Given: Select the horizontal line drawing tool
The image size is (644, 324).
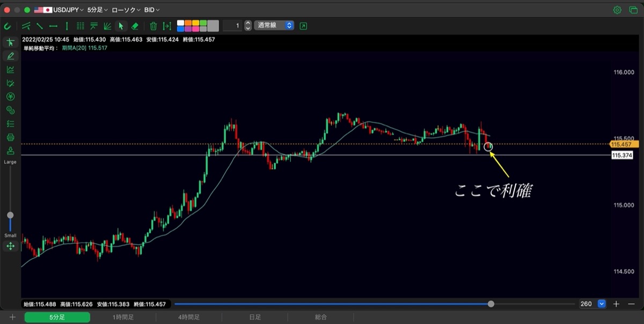Looking at the screenshot, I should (53, 26).
